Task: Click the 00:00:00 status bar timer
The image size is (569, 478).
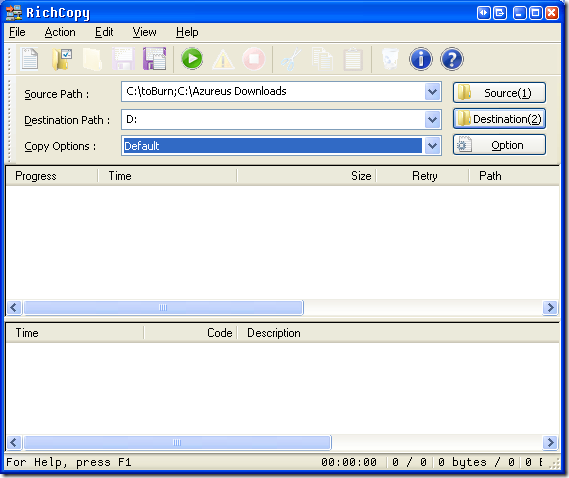Action: coord(349,462)
